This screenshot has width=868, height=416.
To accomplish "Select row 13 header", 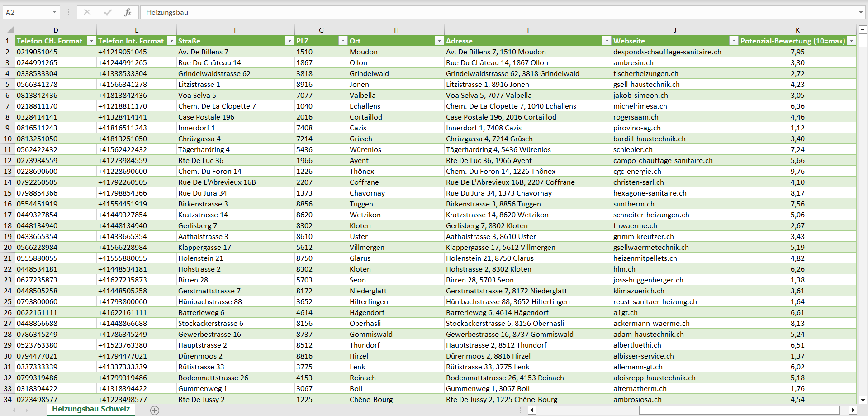I will coord(8,171).
